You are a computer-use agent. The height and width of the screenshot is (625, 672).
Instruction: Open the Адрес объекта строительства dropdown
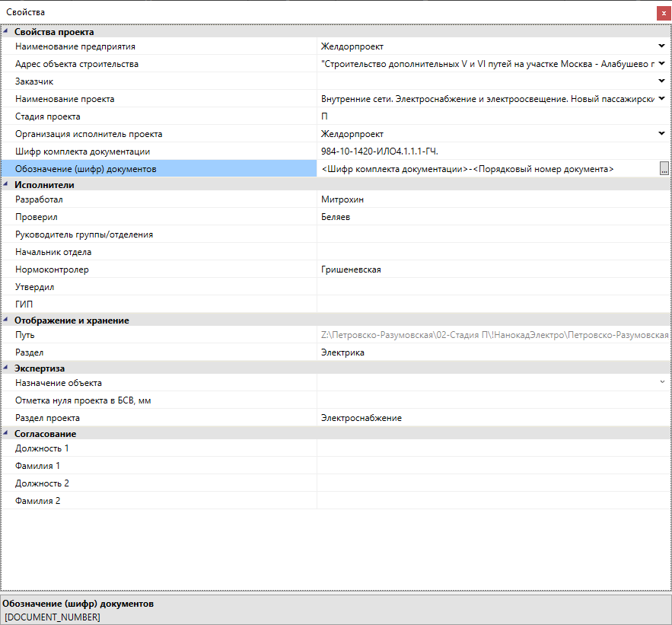[662, 64]
